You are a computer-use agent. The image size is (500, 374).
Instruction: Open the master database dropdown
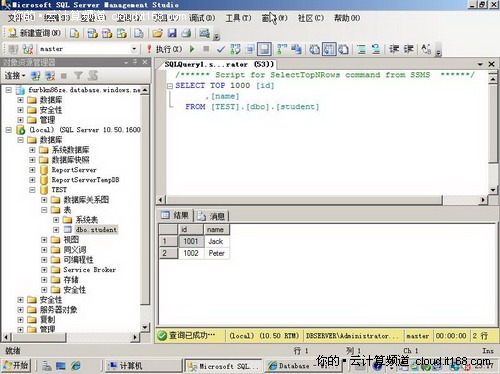click(134, 49)
